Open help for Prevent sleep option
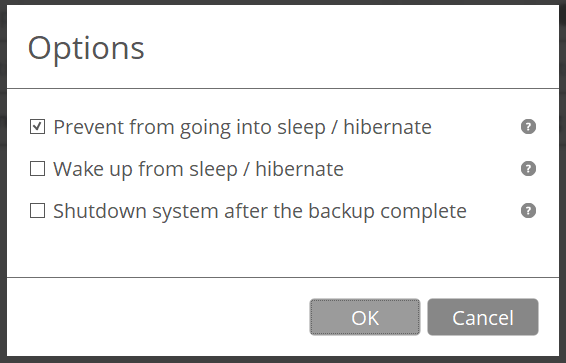This screenshot has height=363, width=566. (528, 127)
